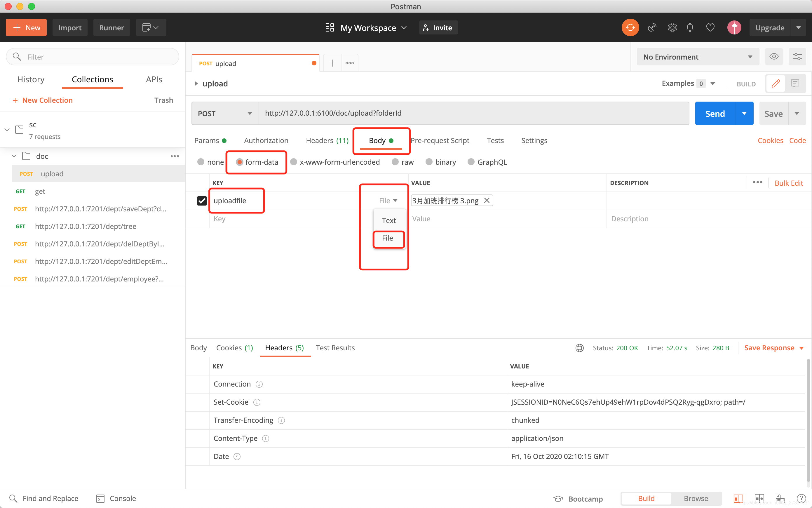Select the GraphQL body type radio
812x508 pixels.
(x=471, y=162)
